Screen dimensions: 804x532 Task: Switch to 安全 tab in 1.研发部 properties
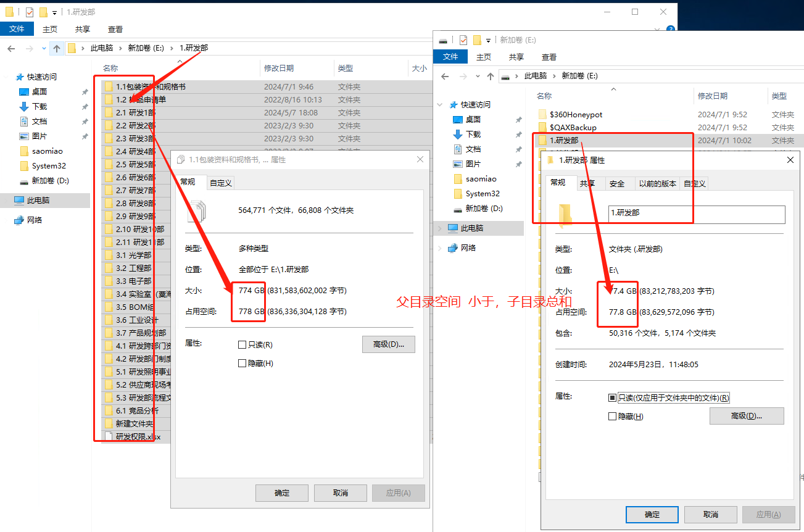click(617, 183)
